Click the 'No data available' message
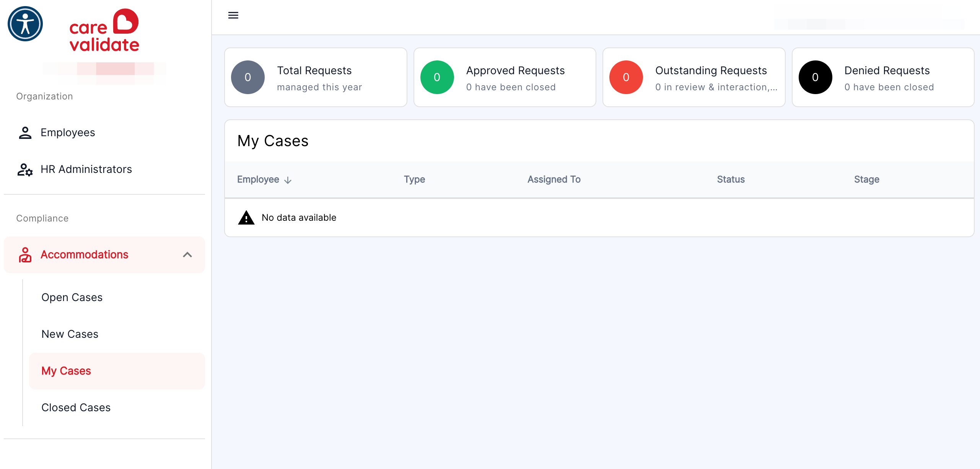This screenshot has height=469, width=980. point(299,218)
